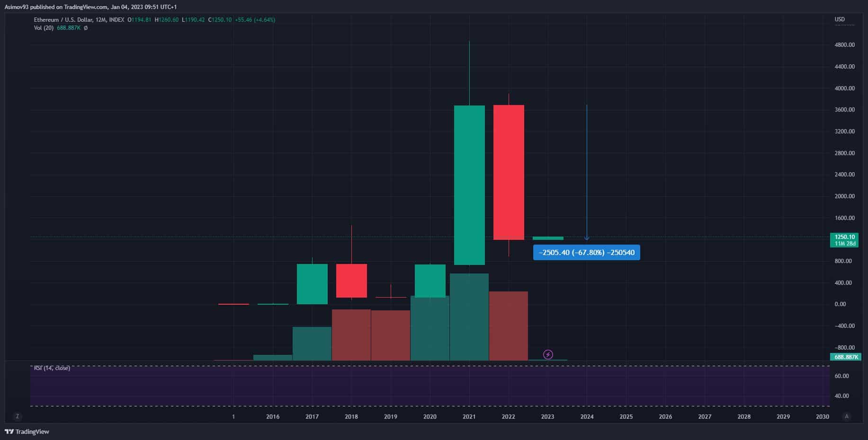Toggle the Z timezone button at bottom left
Image resolution: width=868 pixels, height=440 pixels.
[x=18, y=416]
